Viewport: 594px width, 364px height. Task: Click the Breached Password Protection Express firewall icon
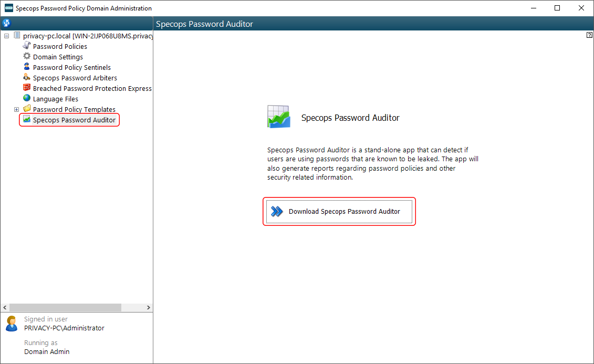tap(26, 88)
